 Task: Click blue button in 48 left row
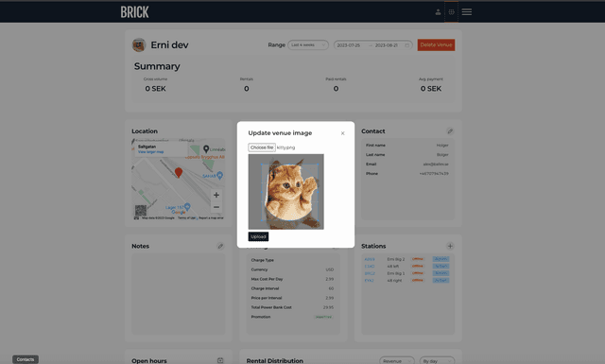click(x=441, y=267)
